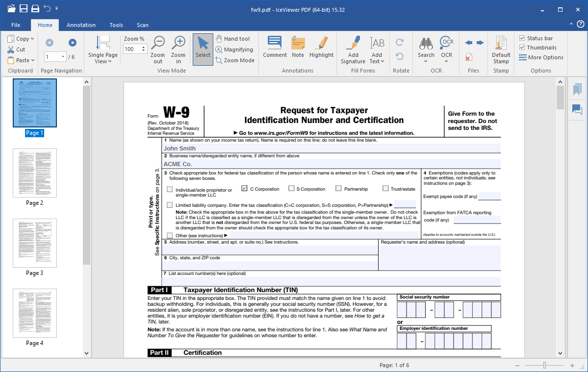The image size is (588, 372).
Task: Select the Page 3 thumbnail
Action: tap(35, 243)
